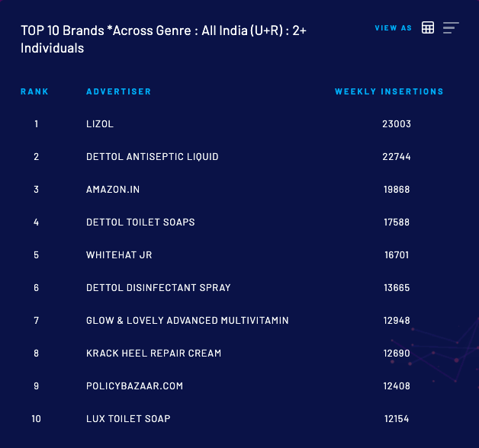The image size is (479, 448).
Task: Click the VIEW AS label
Action: click(393, 28)
